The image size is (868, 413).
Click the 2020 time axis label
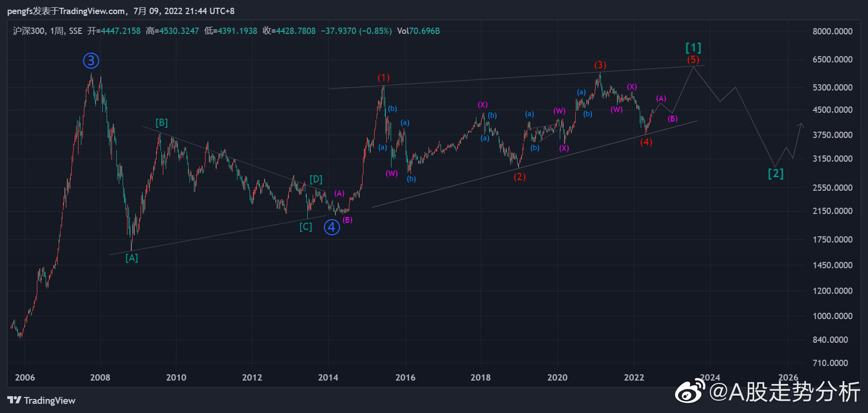coord(557,378)
